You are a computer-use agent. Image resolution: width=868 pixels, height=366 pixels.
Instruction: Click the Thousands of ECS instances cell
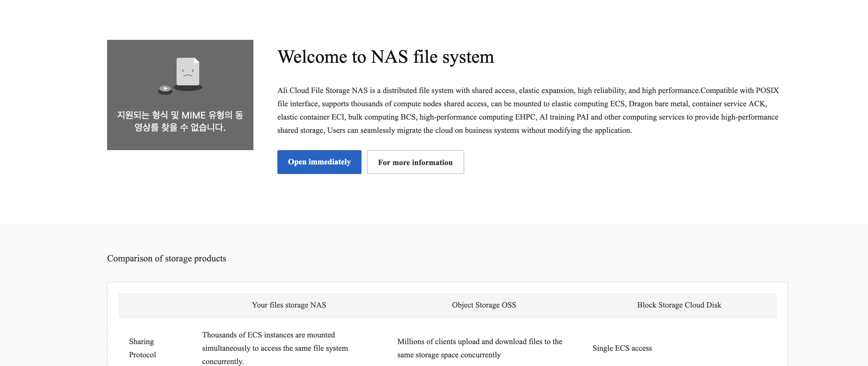point(275,348)
